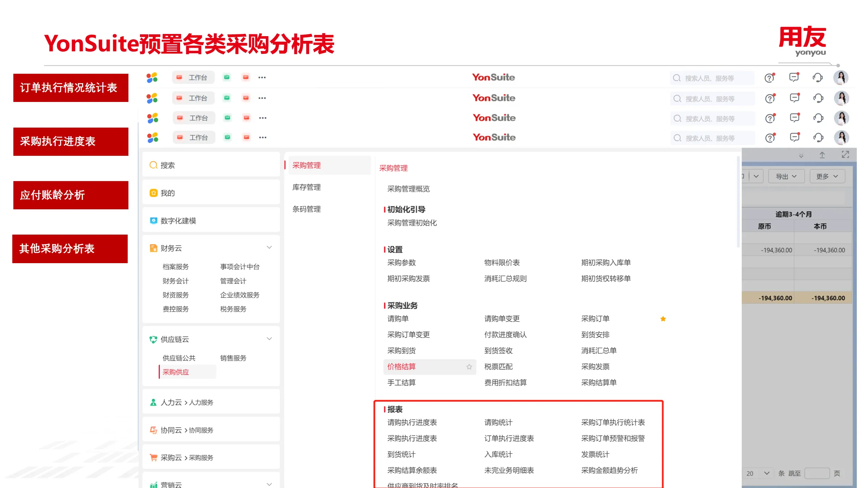The height and width of the screenshot is (488, 868).
Task: Open the 采购执行进度表 report link
Action: [x=412, y=438]
